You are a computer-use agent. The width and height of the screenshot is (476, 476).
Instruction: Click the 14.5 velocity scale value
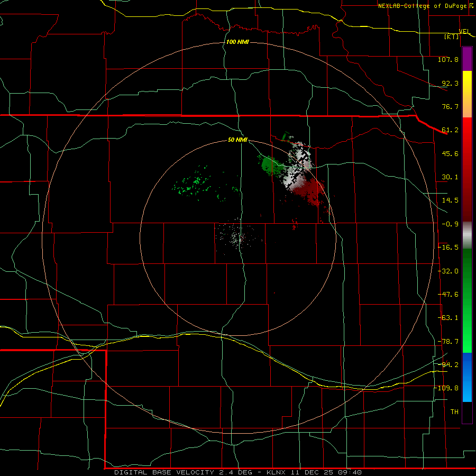pyautogui.click(x=450, y=200)
